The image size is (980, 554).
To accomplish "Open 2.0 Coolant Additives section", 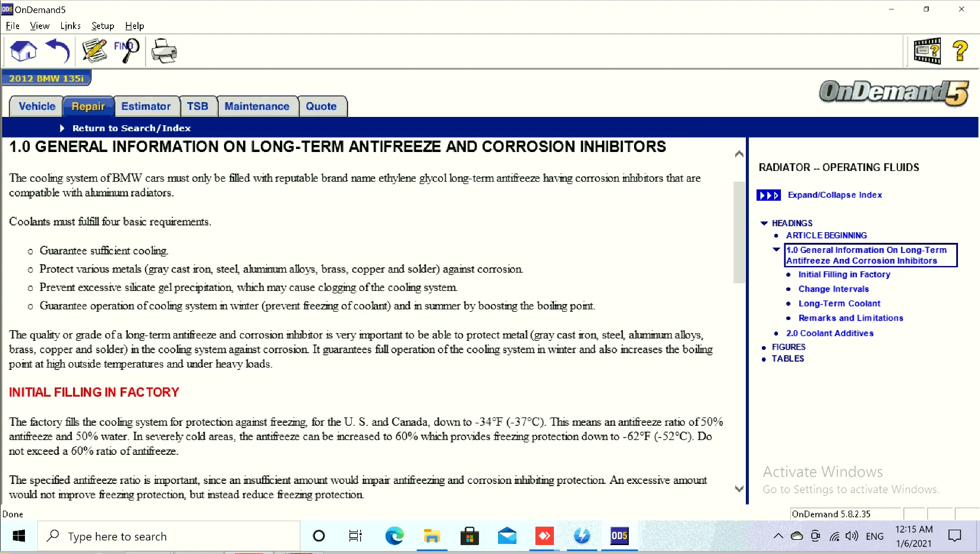I will pos(830,334).
